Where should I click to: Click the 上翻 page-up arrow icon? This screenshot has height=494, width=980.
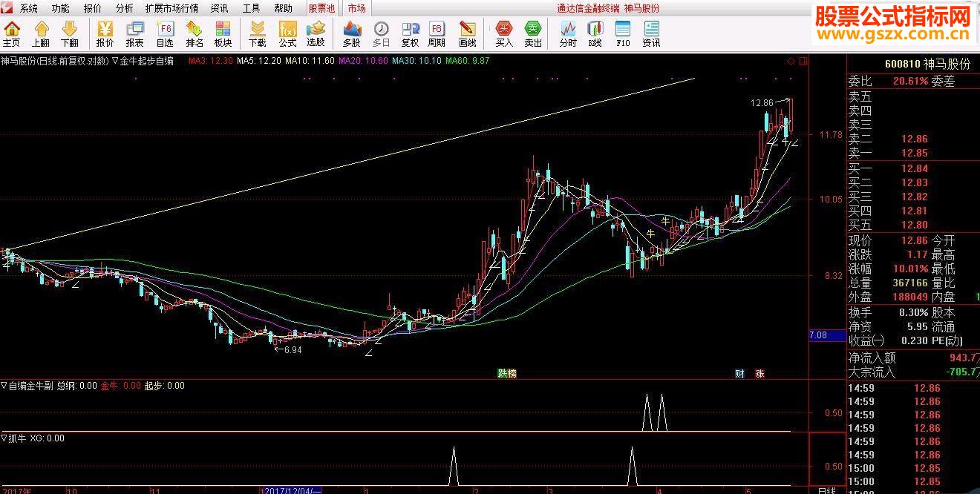tap(41, 34)
